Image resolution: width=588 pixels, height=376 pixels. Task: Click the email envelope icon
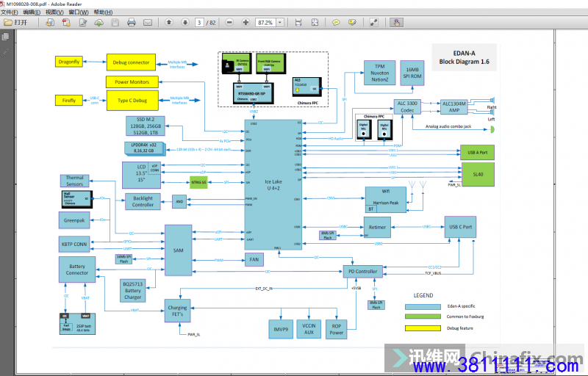[148, 23]
